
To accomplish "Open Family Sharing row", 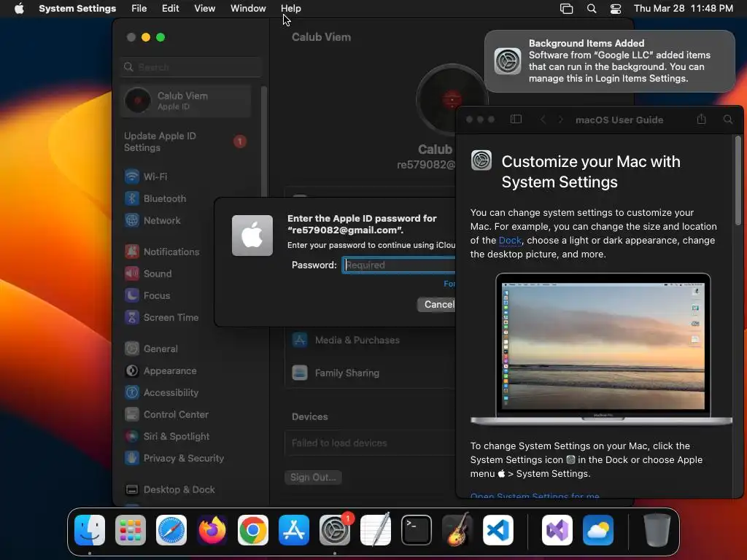I will click(371, 373).
